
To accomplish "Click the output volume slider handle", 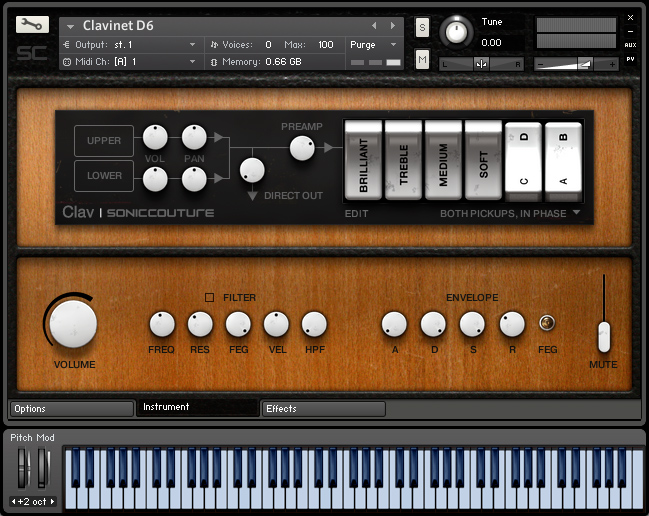I will click(x=585, y=64).
